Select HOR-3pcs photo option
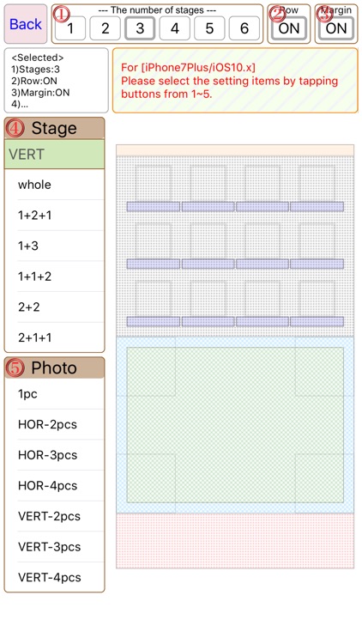The image size is (362, 644). tap(54, 454)
